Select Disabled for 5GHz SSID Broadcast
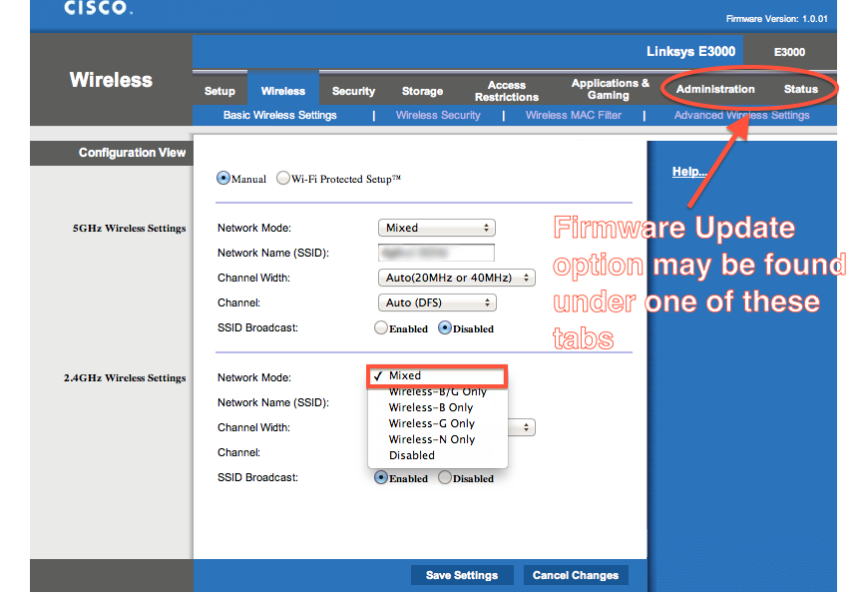This screenshot has height=605, width=868. tap(445, 328)
